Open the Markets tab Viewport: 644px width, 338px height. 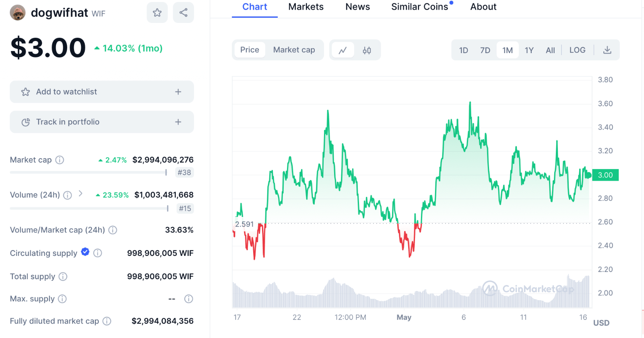click(x=306, y=7)
